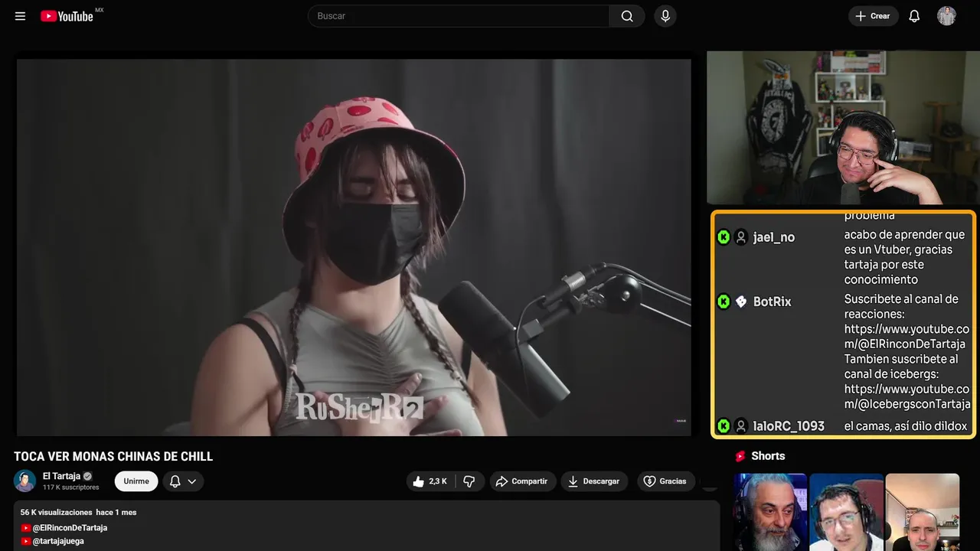The image size is (980, 551).
Task: Click username laloRC_1093 in chat overlay
Action: (789, 426)
